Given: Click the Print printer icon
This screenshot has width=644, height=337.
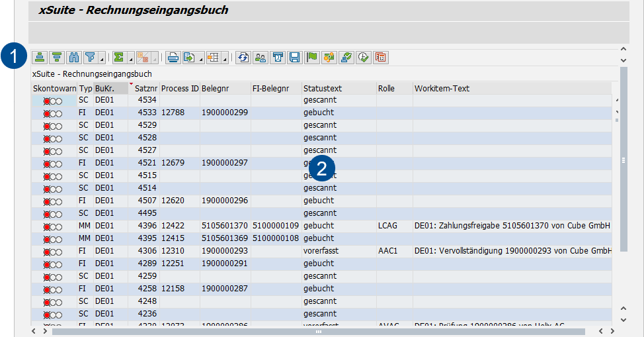Looking at the screenshot, I should click(x=173, y=58).
